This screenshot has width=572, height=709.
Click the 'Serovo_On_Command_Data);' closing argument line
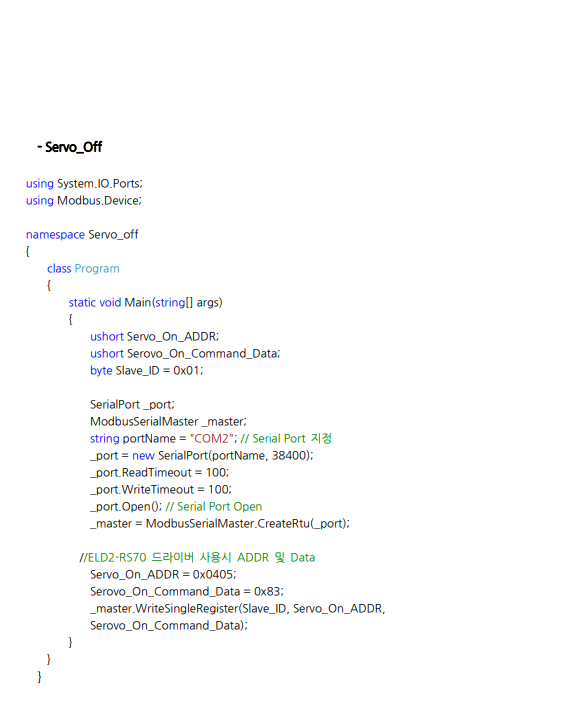coord(169,626)
